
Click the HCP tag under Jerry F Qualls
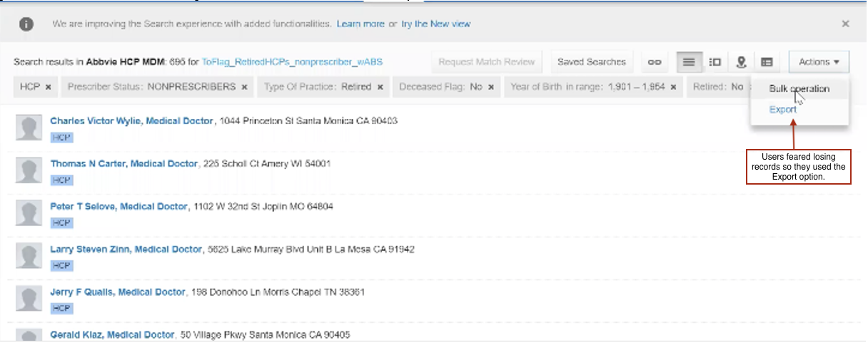point(62,309)
